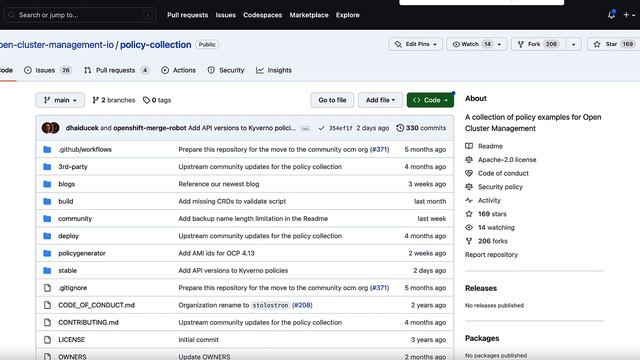
Task: Open the .gitignore file
Action: click(73, 288)
